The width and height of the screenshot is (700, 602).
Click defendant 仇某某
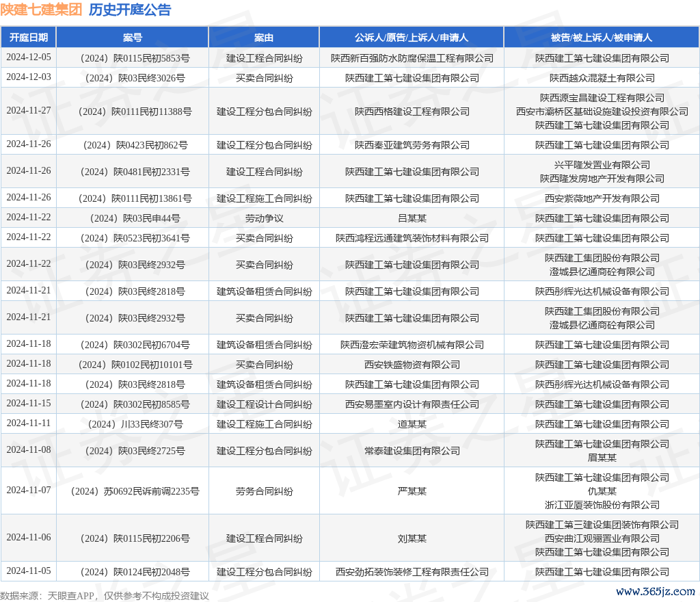[x=602, y=492]
